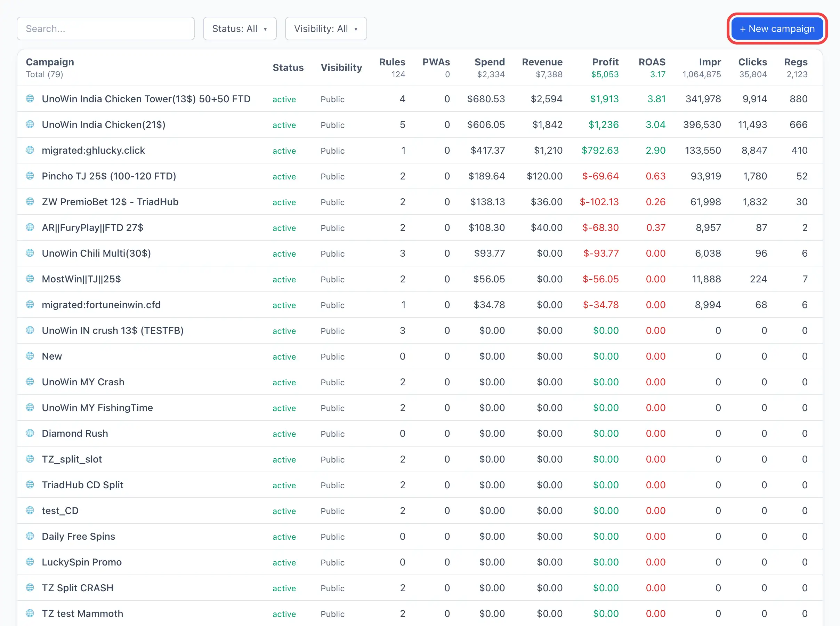Click globe icon beside TZ_split_slot
840x626 pixels.
(x=30, y=459)
